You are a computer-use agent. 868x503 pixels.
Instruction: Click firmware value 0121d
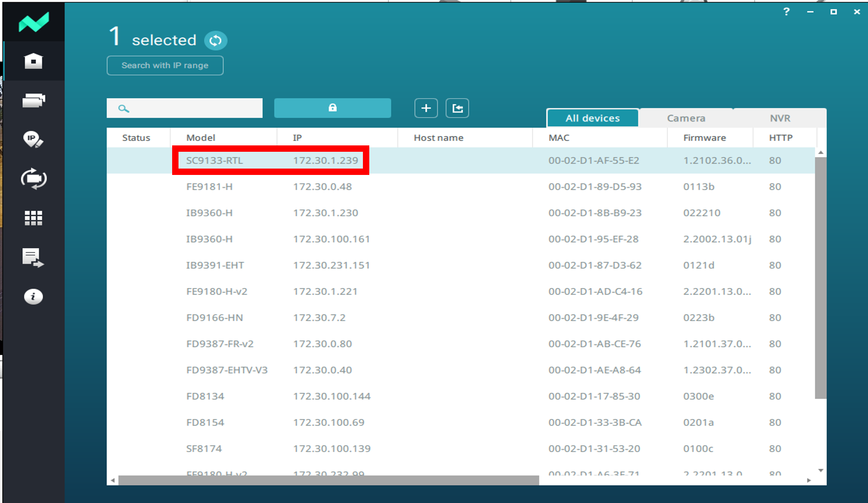699,265
